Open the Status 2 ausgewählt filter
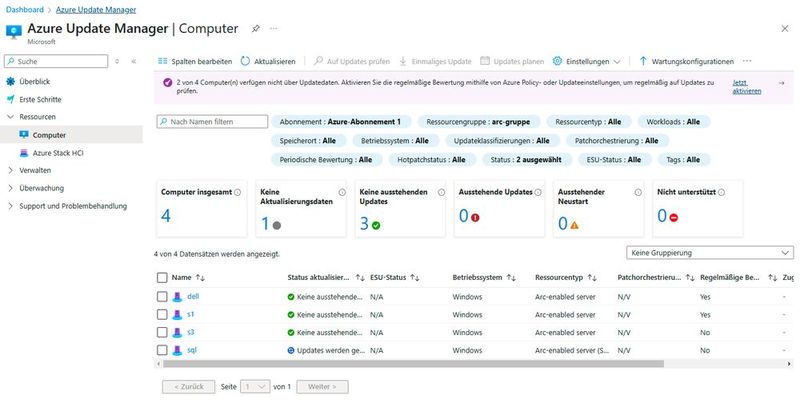The width and height of the screenshot is (800, 407). [x=526, y=160]
